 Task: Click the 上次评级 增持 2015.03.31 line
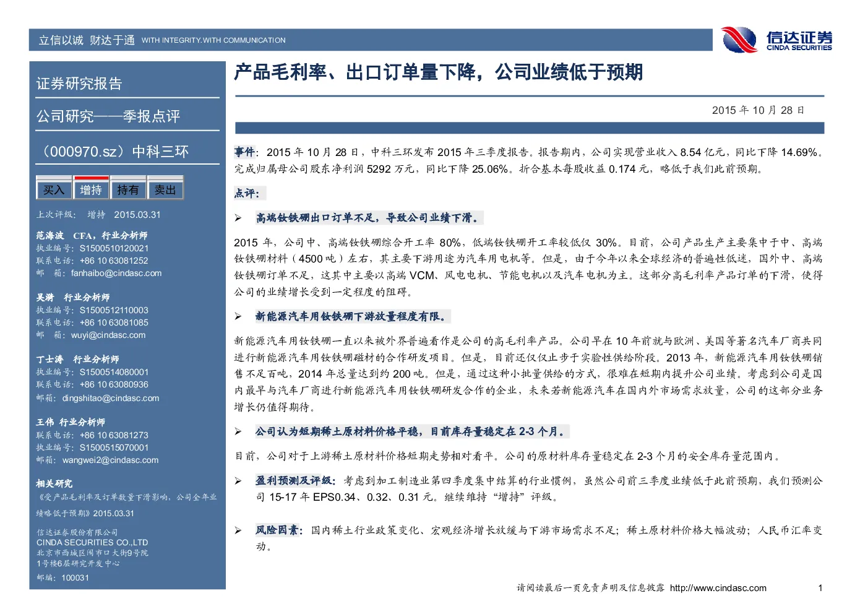click(x=98, y=215)
